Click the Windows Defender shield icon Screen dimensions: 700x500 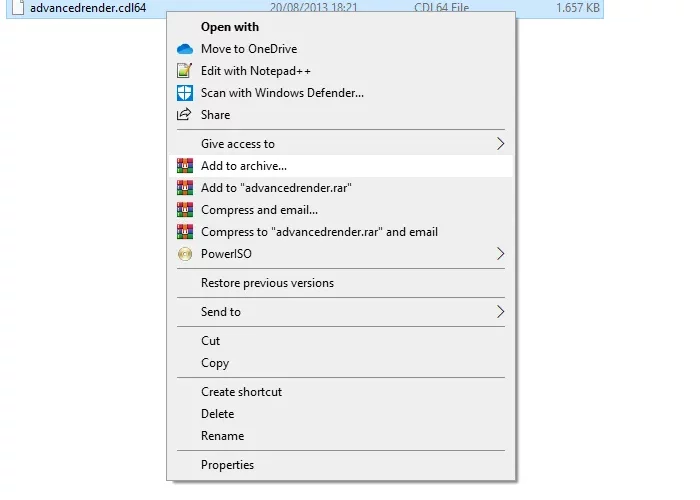click(x=185, y=93)
